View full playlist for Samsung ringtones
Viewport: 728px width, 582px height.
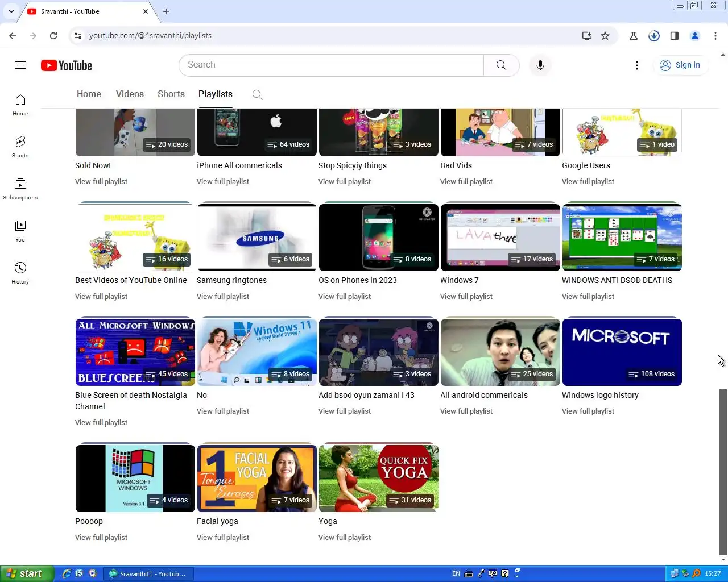[x=223, y=297]
